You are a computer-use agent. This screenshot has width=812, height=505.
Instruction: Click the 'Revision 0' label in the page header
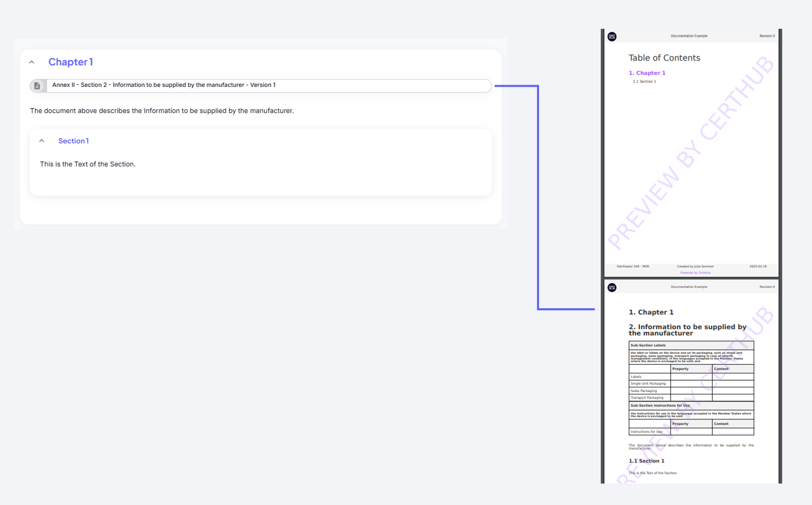tap(767, 36)
